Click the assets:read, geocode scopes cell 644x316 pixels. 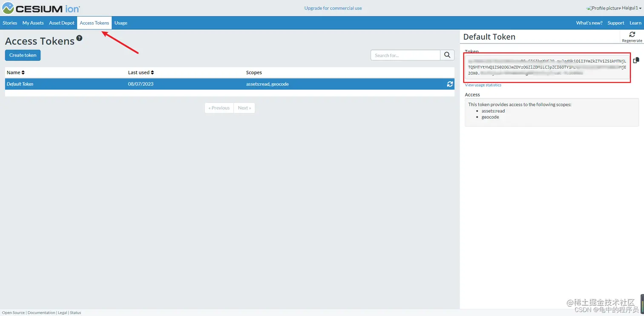coord(267,84)
